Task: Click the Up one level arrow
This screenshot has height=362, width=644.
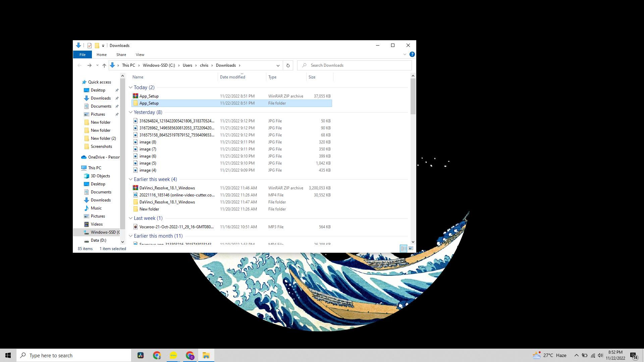Action: [x=104, y=66]
